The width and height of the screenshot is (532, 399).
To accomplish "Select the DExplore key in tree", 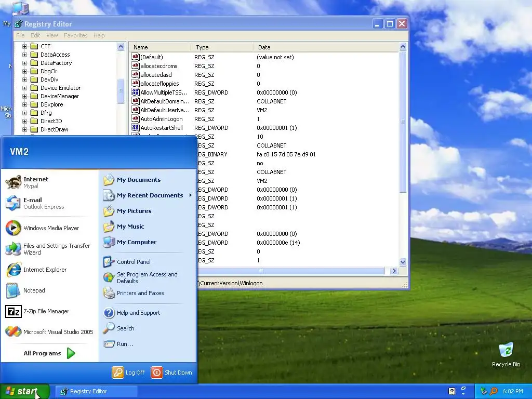I will [51, 104].
